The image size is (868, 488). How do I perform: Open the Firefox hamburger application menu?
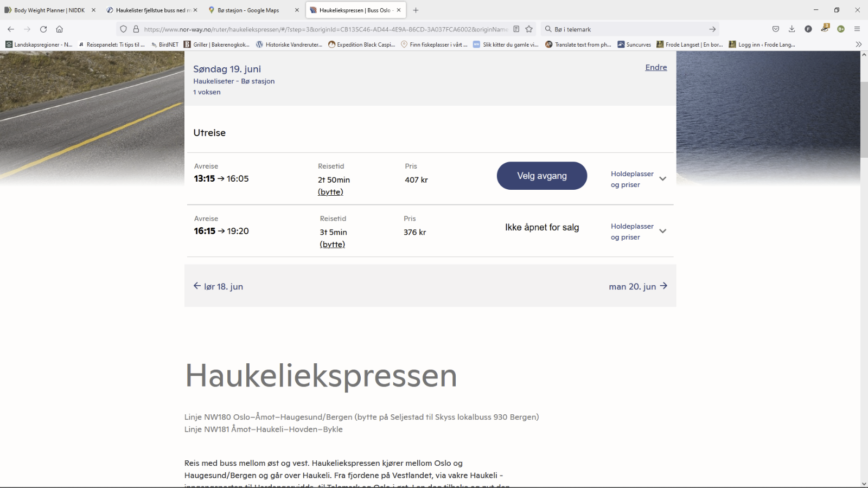[x=857, y=29]
